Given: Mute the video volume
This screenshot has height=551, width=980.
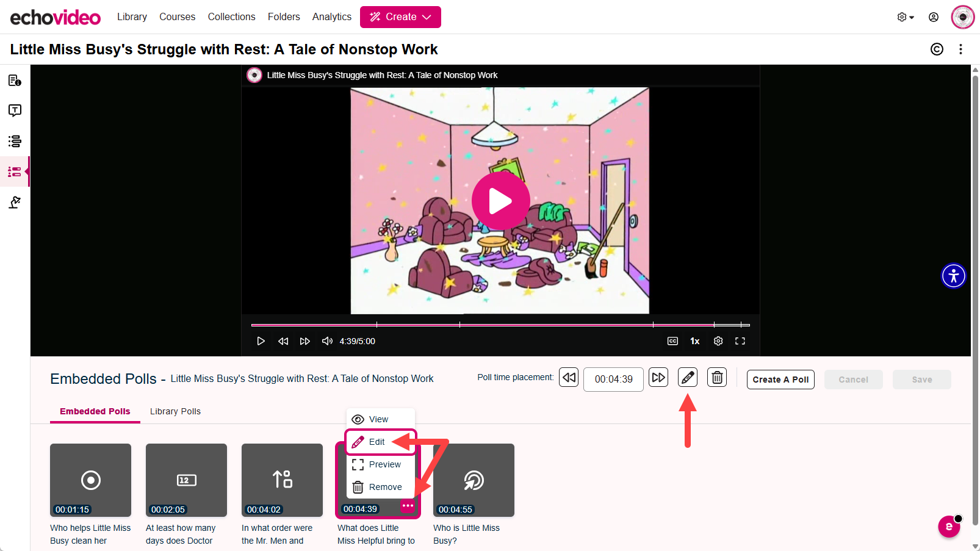Looking at the screenshot, I should point(327,341).
